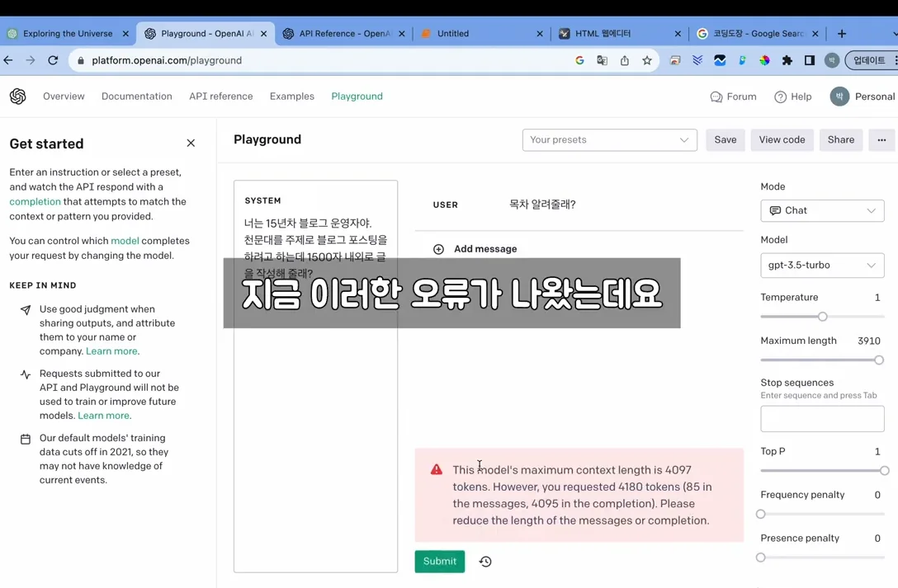Open the new tab plus button
Viewport: 898px width, 588px height.
click(x=841, y=34)
